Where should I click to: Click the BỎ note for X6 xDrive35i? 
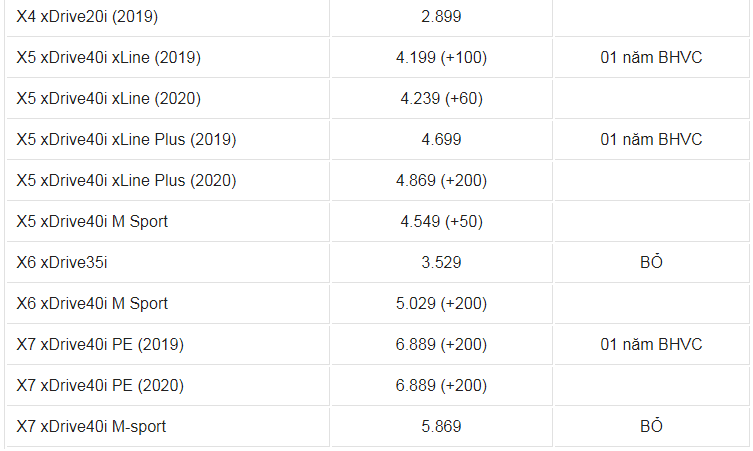point(651,262)
